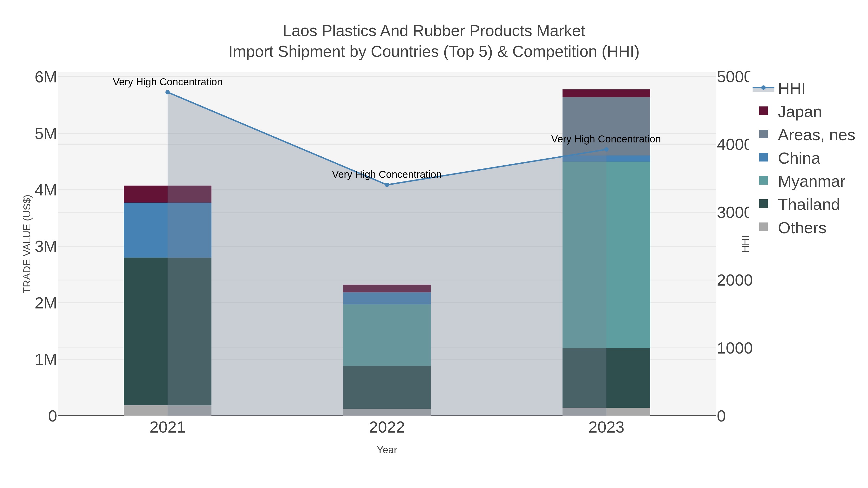Click the 2022 Japan bar segment
The height and width of the screenshot is (488, 868).
(x=387, y=288)
